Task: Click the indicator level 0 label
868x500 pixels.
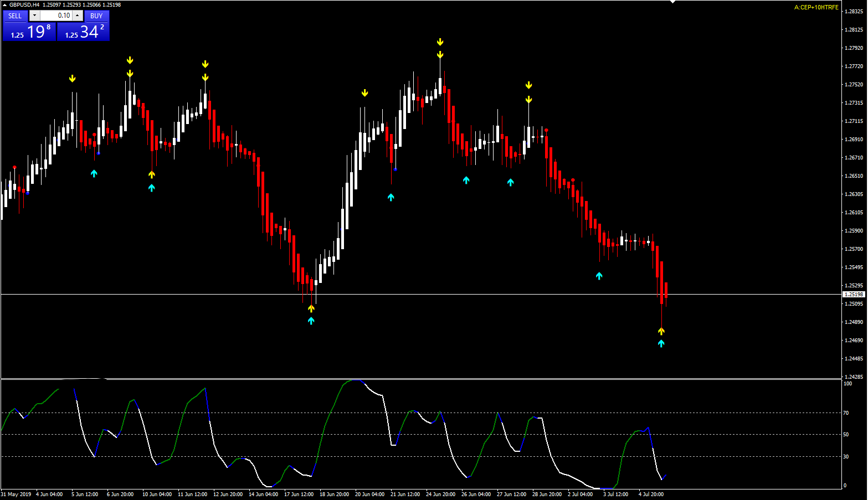Action: tap(845, 486)
